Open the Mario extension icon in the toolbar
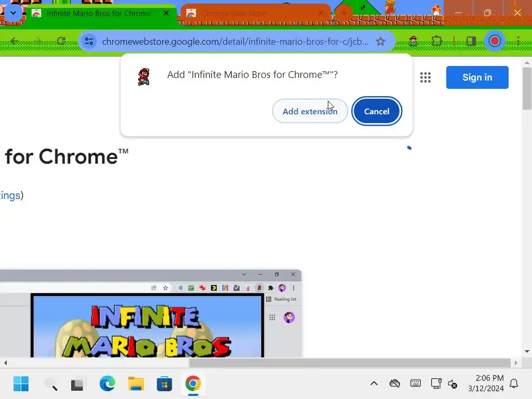This screenshot has width=532, height=399. coord(413,42)
